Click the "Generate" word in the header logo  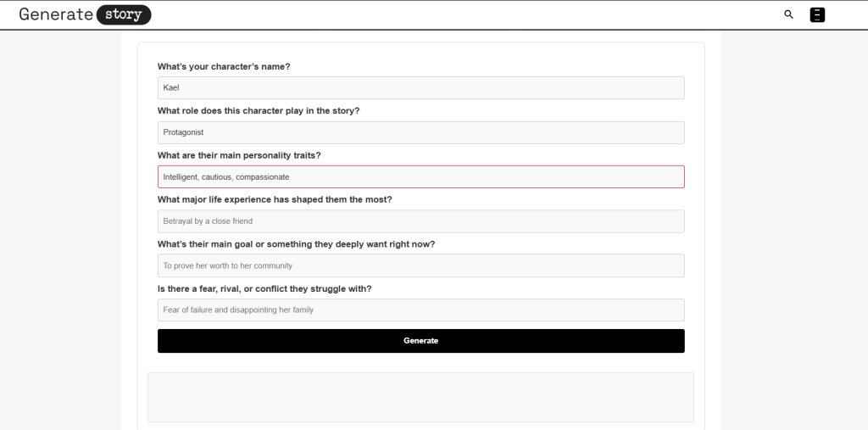point(55,14)
